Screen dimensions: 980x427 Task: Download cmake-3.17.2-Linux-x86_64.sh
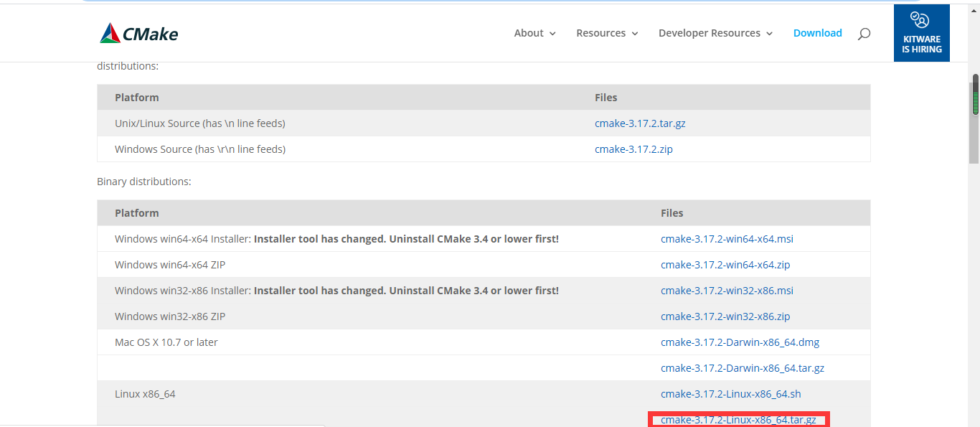730,394
